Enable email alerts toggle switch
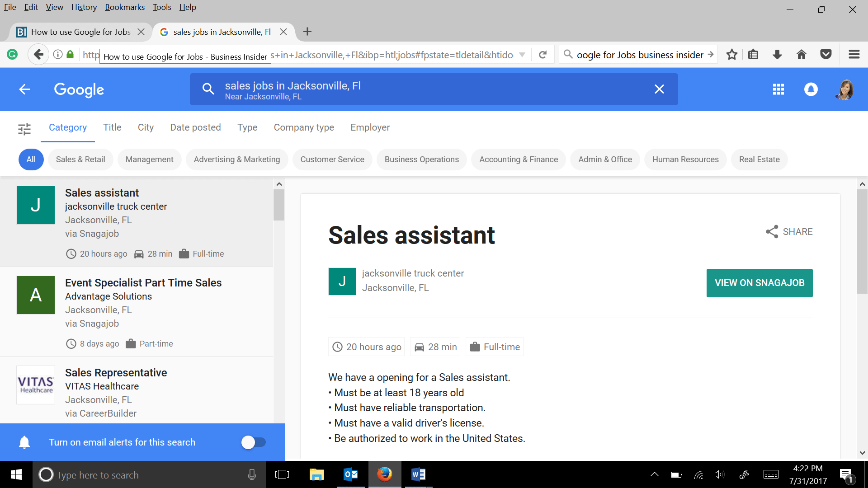The image size is (868, 488). (254, 442)
